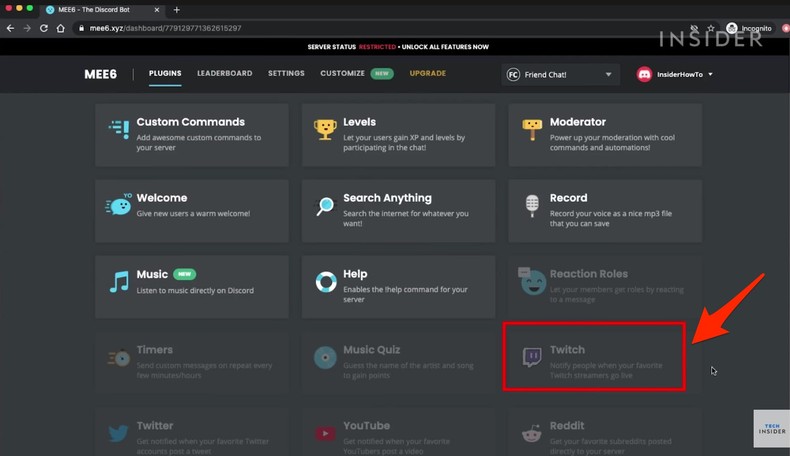Click the Music note icon

pyautogui.click(x=119, y=282)
